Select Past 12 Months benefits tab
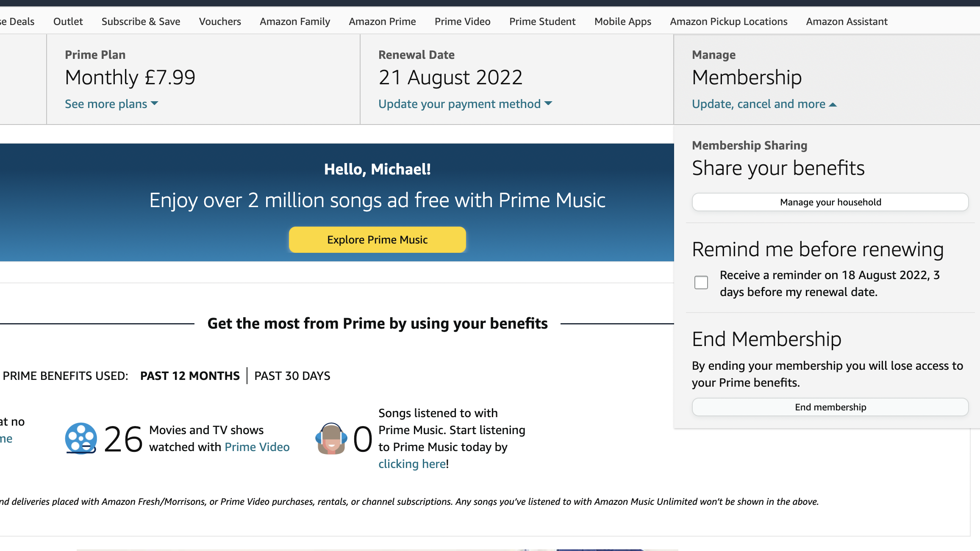The width and height of the screenshot is (980, 551). pyautogui.click(x=190, y=375)
